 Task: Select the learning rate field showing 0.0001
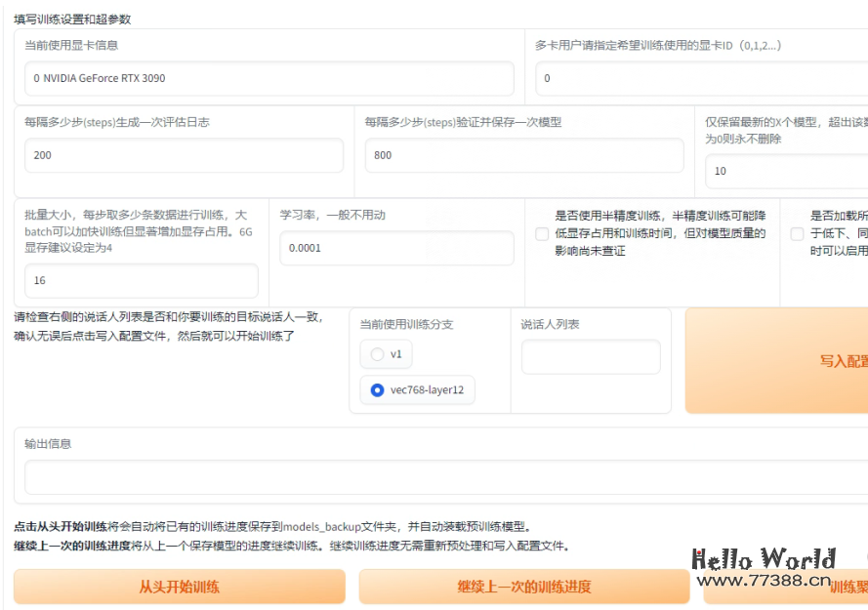[x=396, y=248]
